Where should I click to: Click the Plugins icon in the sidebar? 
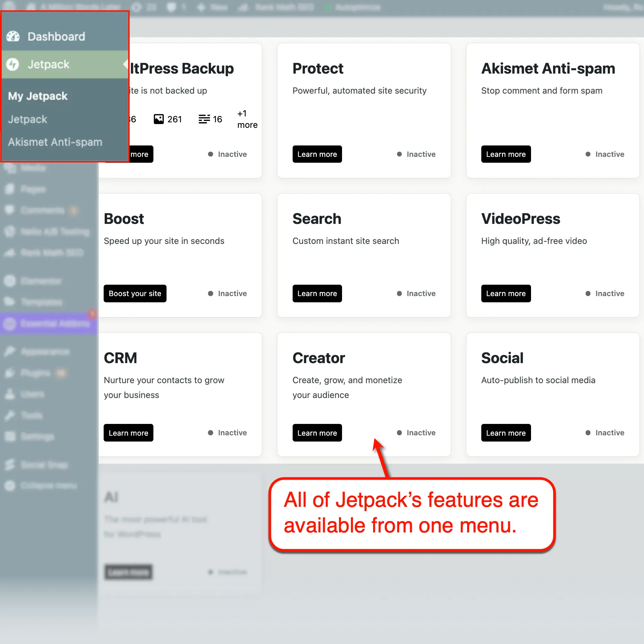coord(10,373)
